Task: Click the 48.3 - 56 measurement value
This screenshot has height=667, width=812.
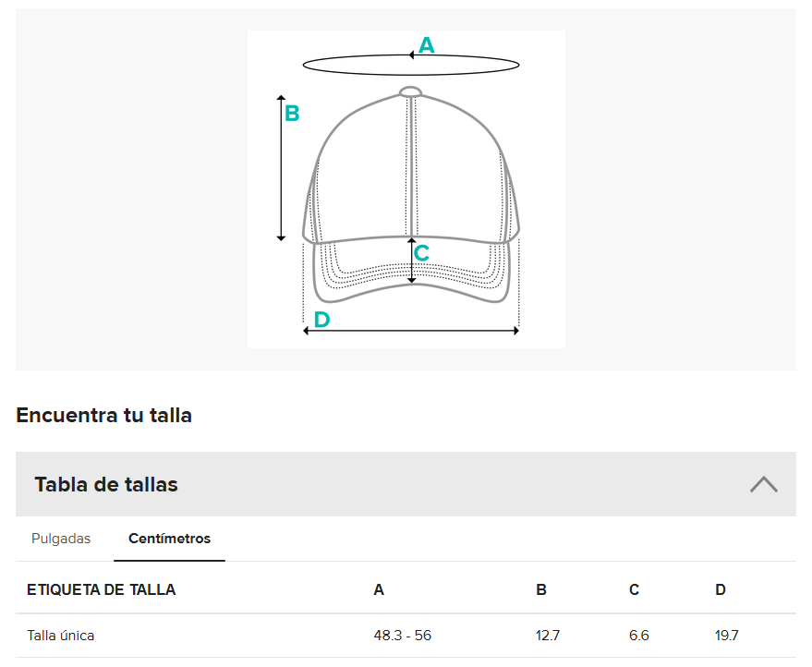Action: tap(403, 636)
